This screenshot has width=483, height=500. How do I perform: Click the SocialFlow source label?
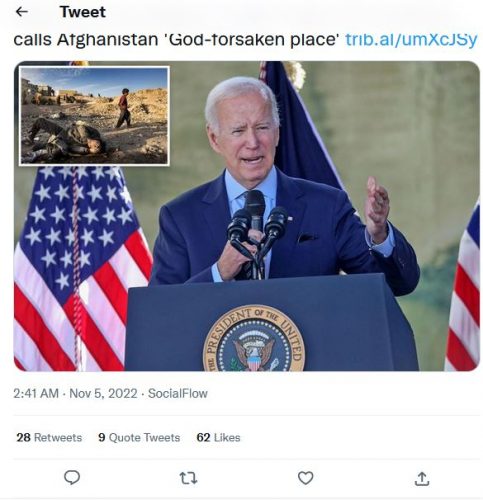(x=178, y=393)
